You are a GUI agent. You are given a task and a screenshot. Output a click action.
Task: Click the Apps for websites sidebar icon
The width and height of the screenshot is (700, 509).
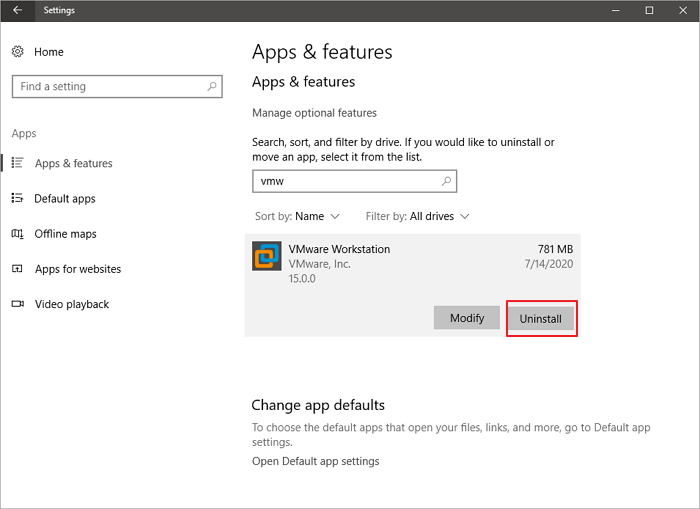18,269
